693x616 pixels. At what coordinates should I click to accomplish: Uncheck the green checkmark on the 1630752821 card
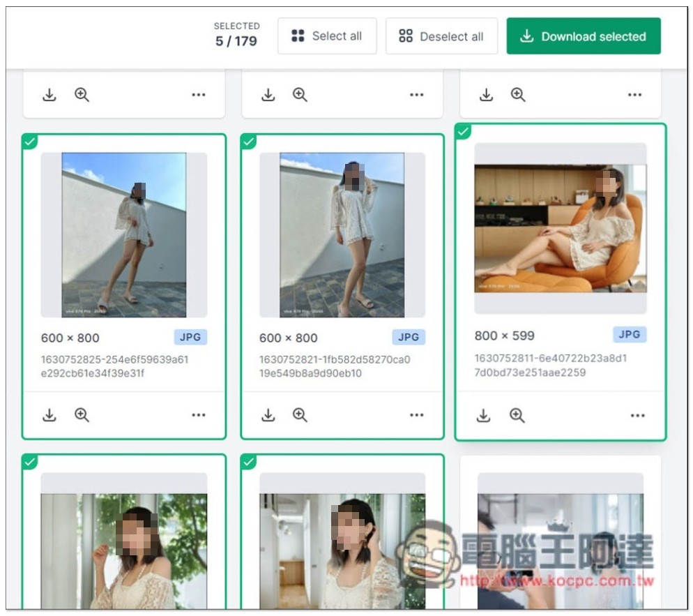248,142
